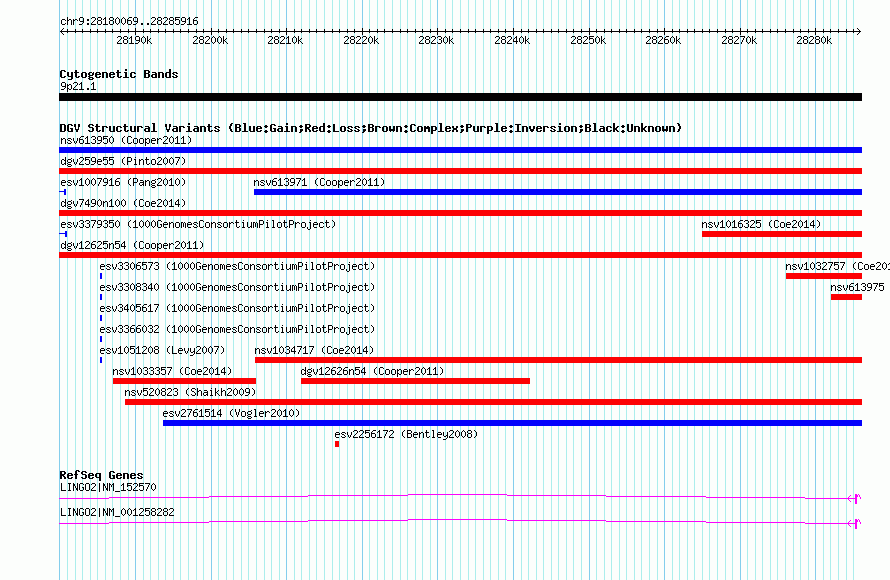Open esv3379350 1000Genomes variant label
Image resolution: width=890 pixels, height=580 pixels.
coord(198,224)
